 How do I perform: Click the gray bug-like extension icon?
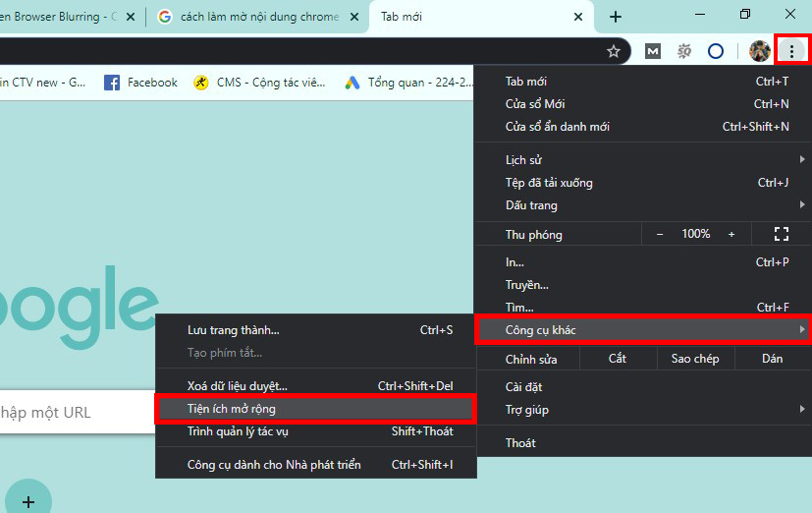pyautogui.click(x=684, y=51)
